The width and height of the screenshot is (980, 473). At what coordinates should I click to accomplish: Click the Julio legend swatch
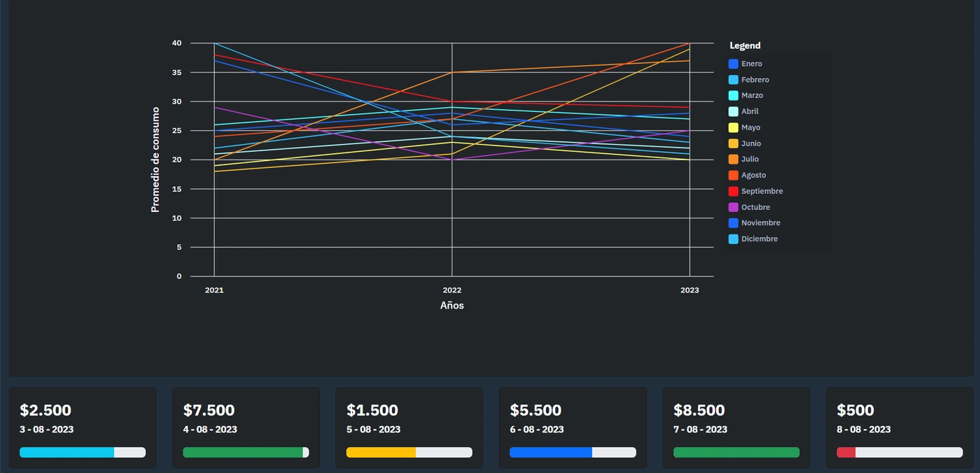[x=734, y=159]
